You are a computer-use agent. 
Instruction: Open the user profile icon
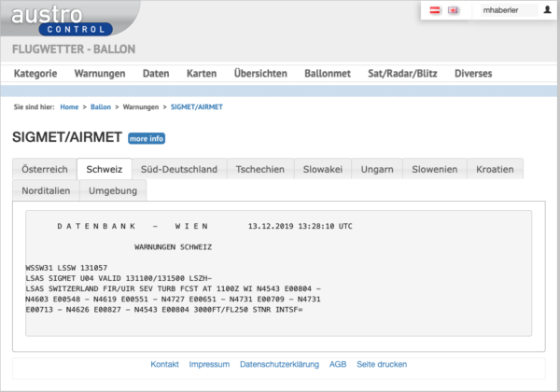point(547,9)
